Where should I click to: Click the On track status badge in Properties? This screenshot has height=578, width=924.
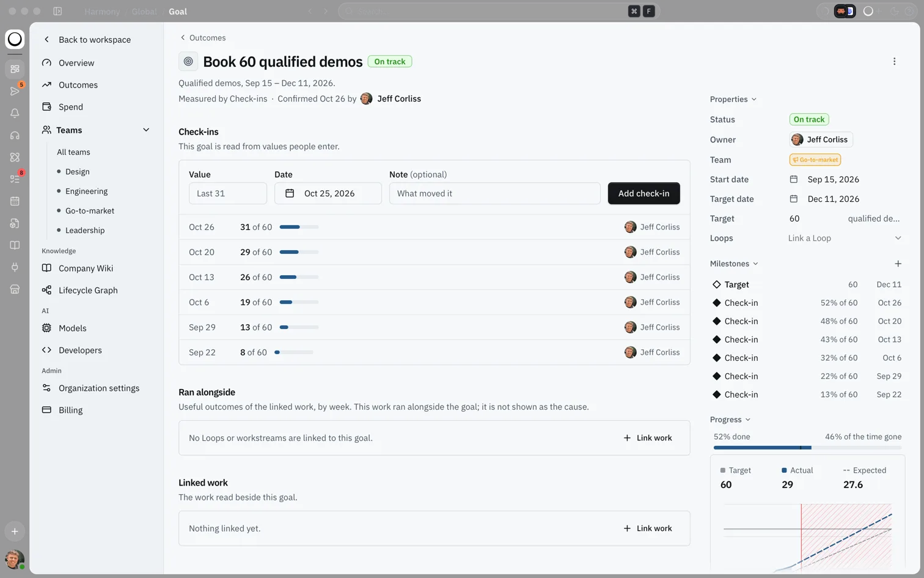(x=809, y=119)
